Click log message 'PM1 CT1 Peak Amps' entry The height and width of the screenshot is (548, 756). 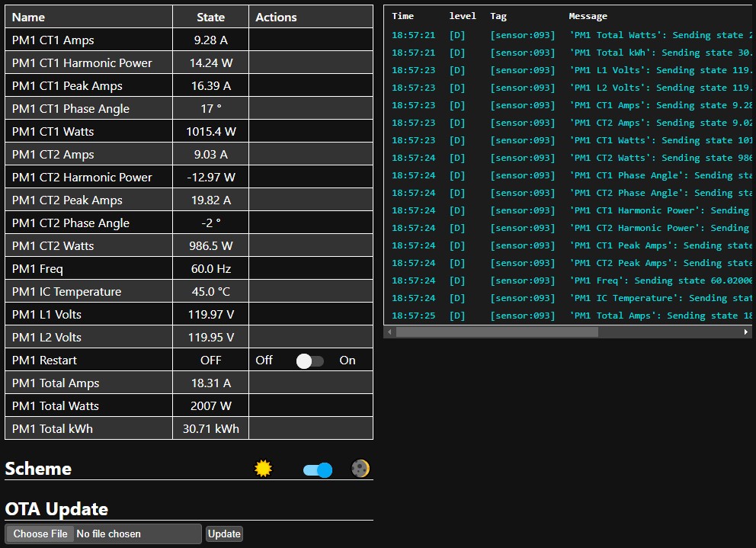(661, 245)
